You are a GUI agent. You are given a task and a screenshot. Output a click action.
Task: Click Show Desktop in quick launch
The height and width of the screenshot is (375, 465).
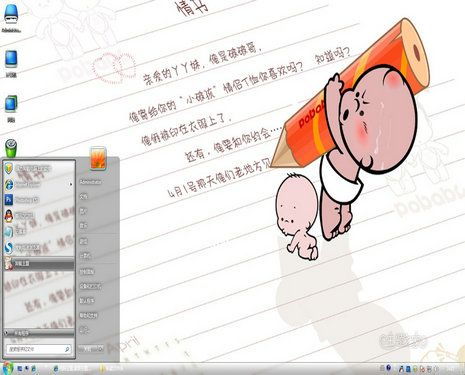click(x=20, y=368)
